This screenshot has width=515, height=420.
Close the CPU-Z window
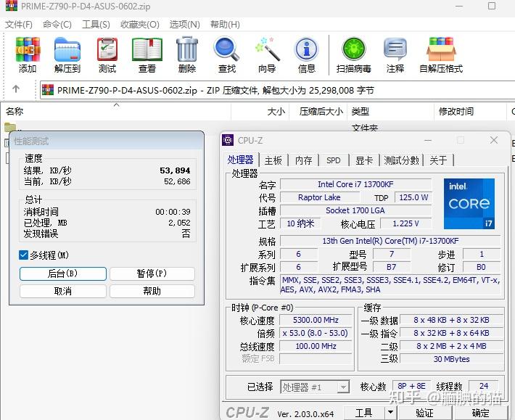click(494, 140)
